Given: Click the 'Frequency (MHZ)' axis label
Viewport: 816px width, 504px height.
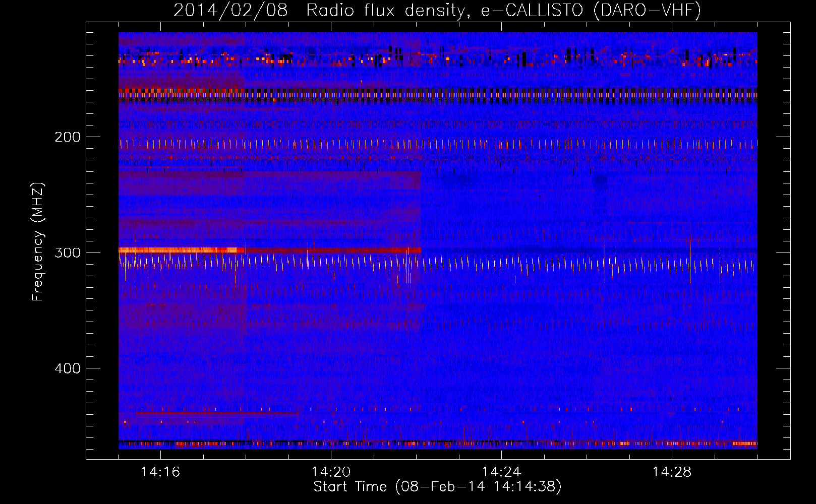Looking at the screenshot, I should pyautogui.click(x=38, y=242).
